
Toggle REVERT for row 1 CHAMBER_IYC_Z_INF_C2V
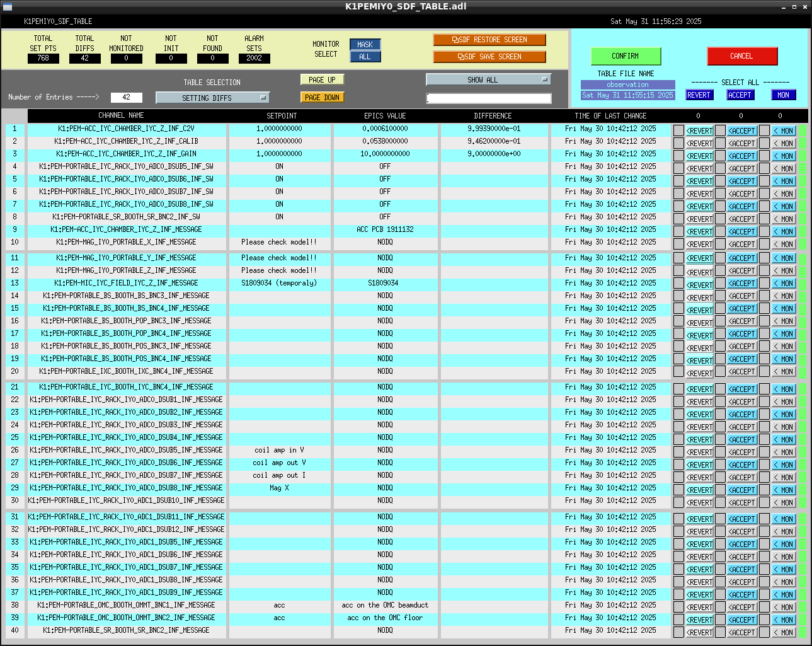tap(699, 131)
